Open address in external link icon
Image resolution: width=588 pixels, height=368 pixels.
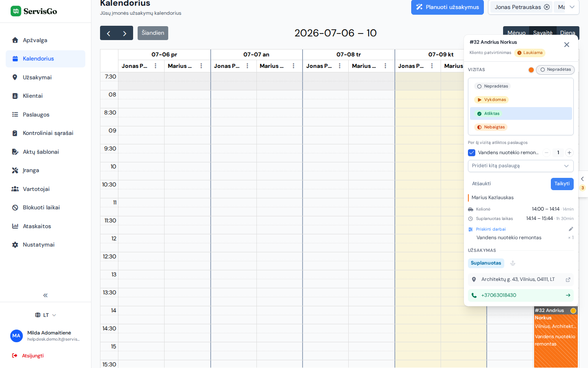click(568, 280)
